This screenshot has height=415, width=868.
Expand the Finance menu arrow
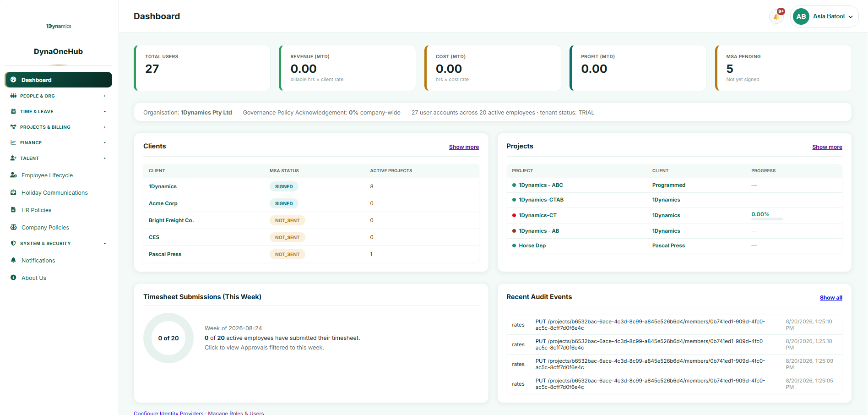pyautogui.click(x=105, y=142)
